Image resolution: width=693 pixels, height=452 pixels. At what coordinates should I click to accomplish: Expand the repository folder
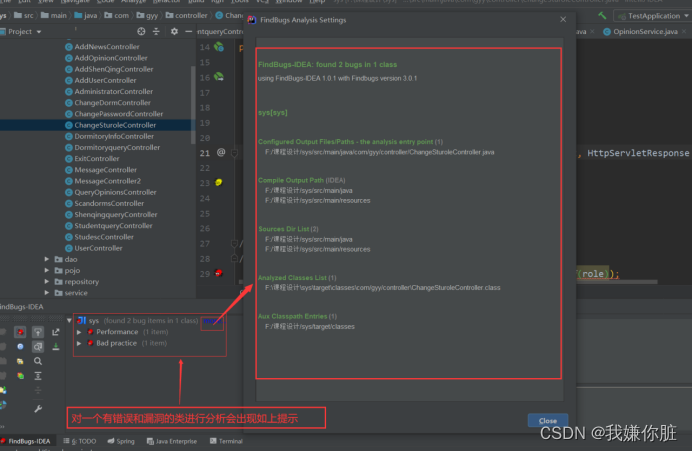(x=46, y=281)
